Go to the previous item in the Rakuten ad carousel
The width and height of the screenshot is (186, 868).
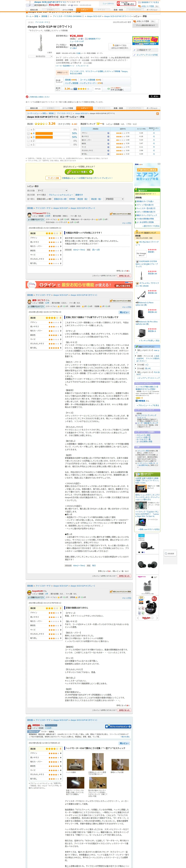pyautogui.click(x=138, y=618)
